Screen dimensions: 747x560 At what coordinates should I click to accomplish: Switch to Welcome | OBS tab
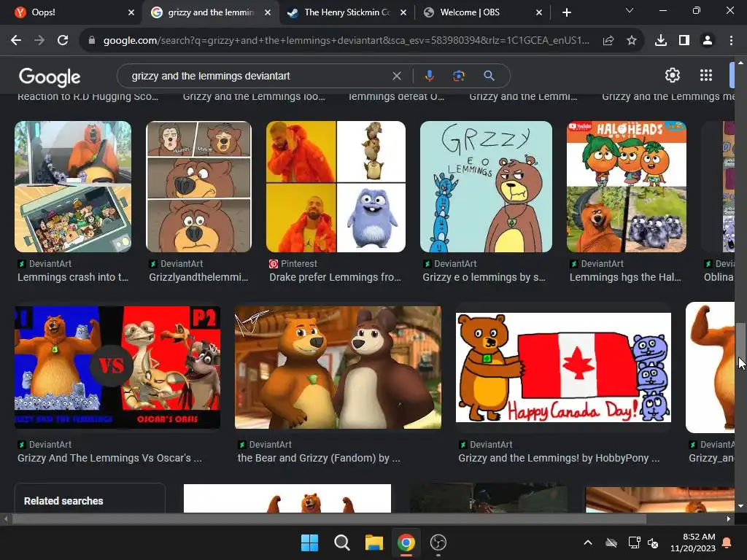(x=482, y=12)
